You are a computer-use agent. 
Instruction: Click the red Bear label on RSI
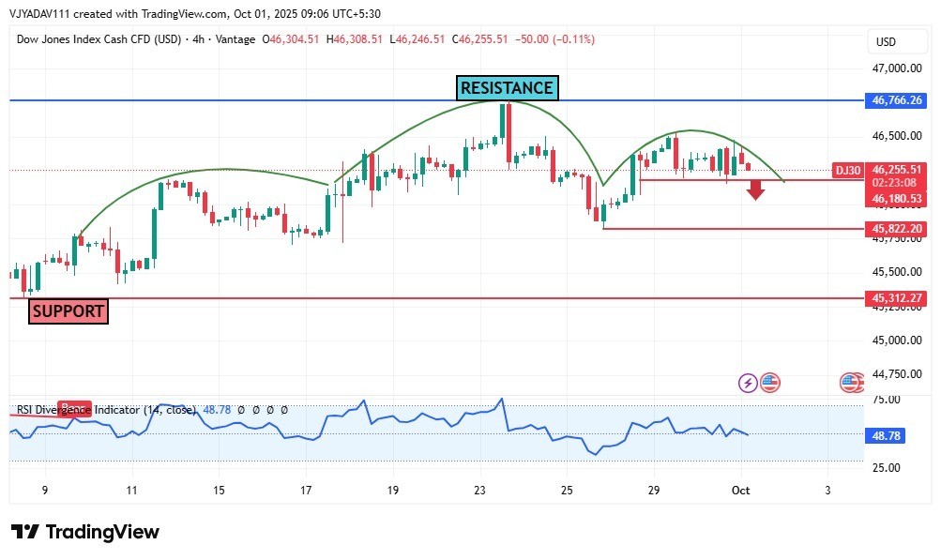(75, 406)
